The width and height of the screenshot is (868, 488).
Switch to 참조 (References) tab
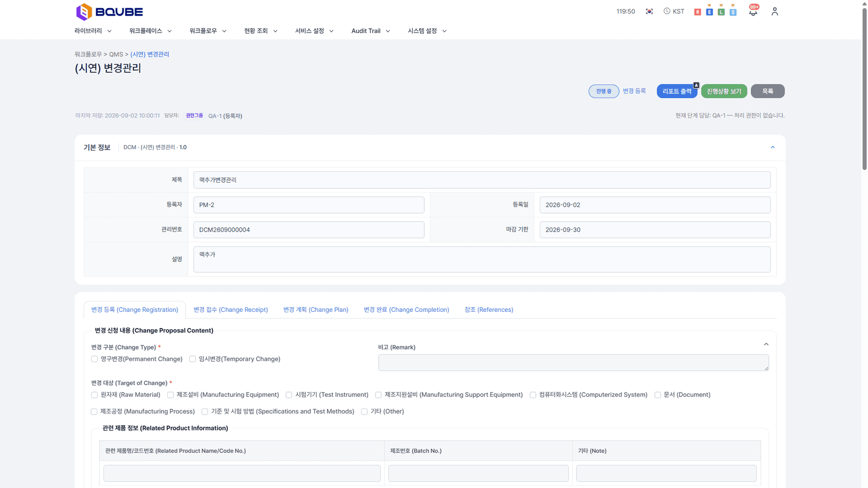pos(489,310)
